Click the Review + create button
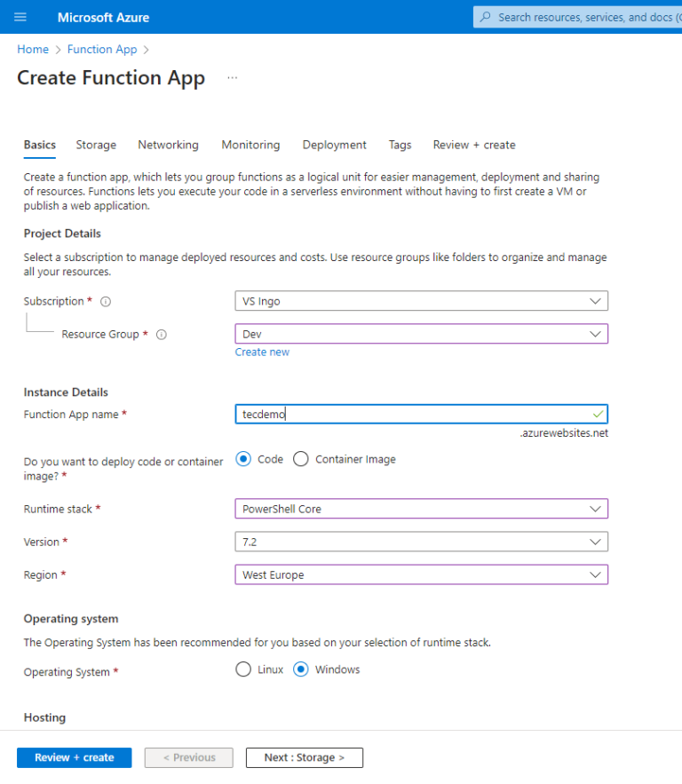Image resolution: width=682 pixels, height=784 pixels. [x=74, y=757]
